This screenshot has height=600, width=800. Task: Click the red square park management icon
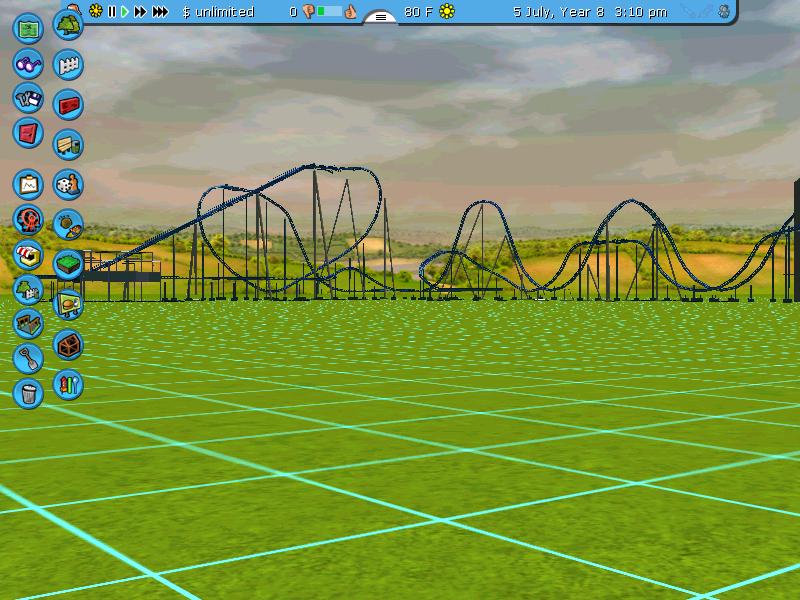point(28,133)
